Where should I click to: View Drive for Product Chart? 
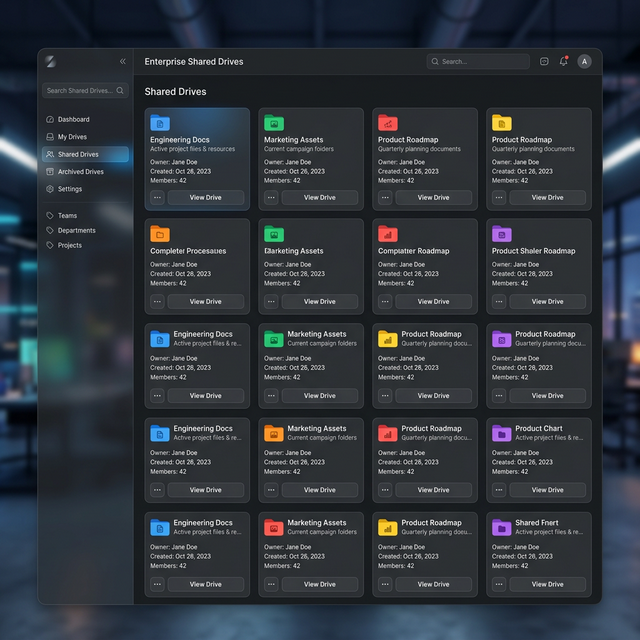coord(547,490)
